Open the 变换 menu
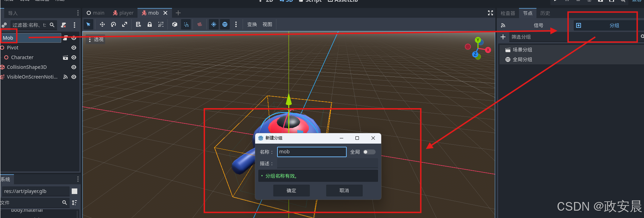 (x=252, y=24)
